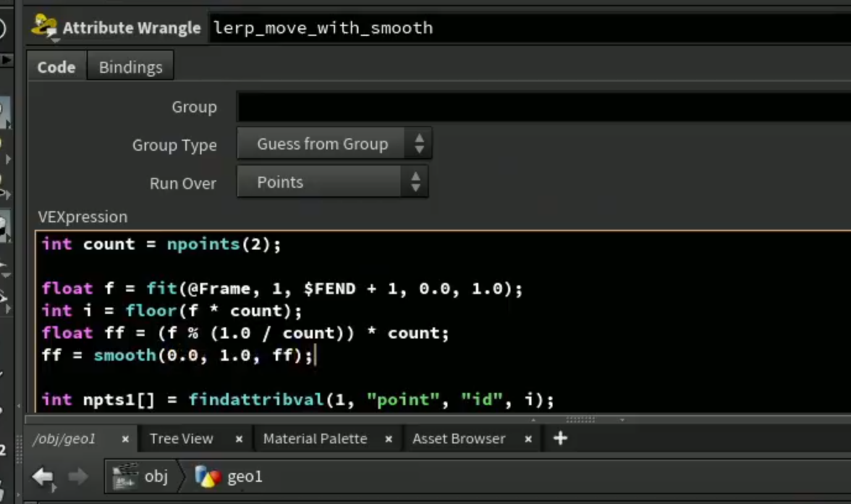Open the Material Palette tab
Screen dimensions: 851x504
pos(315,439)
